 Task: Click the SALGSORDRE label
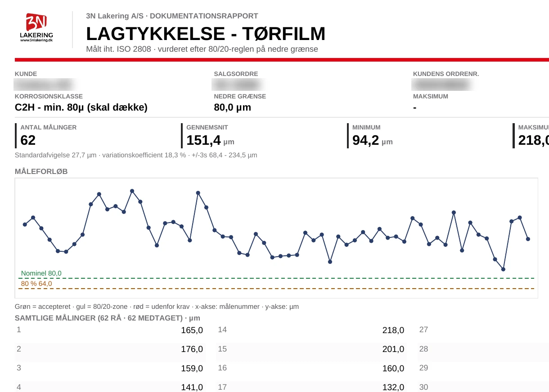[236, 74]
